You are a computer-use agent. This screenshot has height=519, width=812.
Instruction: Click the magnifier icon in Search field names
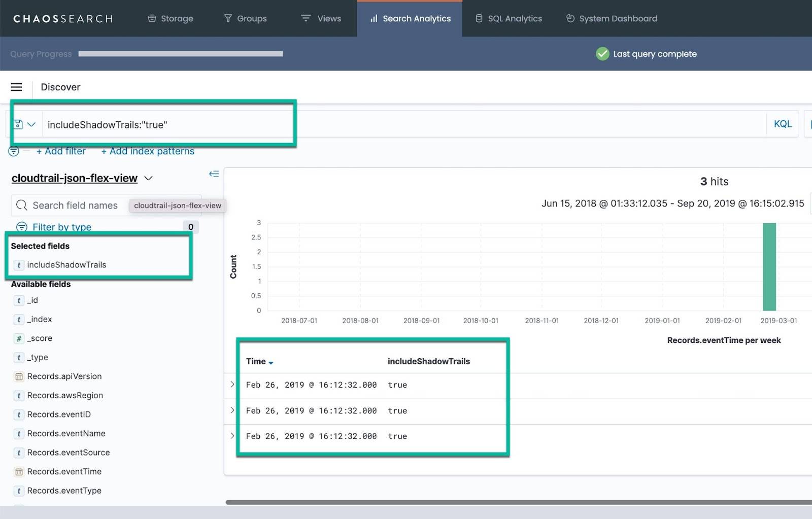[21, 205]
